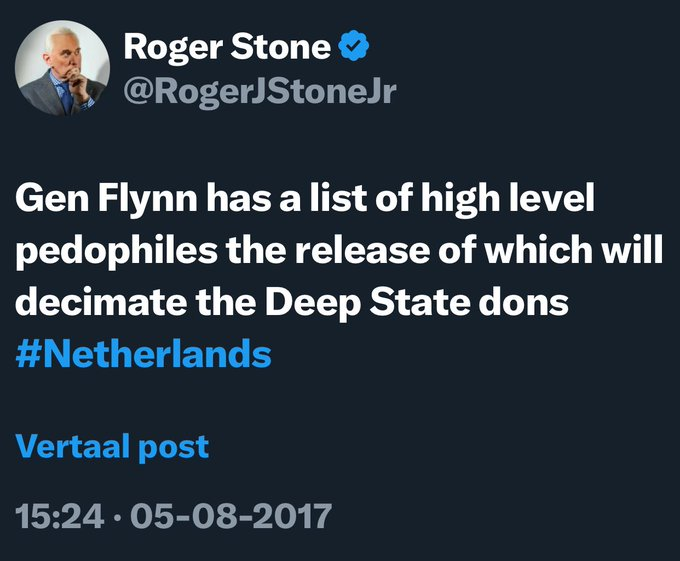Translate the post via Vertaal post
Image resolution: width=680 pixels, height=561 pixels.
[112, 446]
